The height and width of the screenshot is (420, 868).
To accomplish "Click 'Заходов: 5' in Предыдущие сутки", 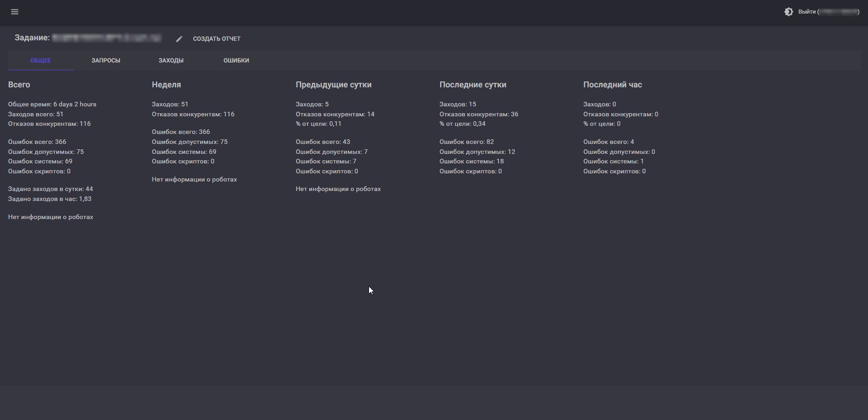I will click(x=312, y=104).
